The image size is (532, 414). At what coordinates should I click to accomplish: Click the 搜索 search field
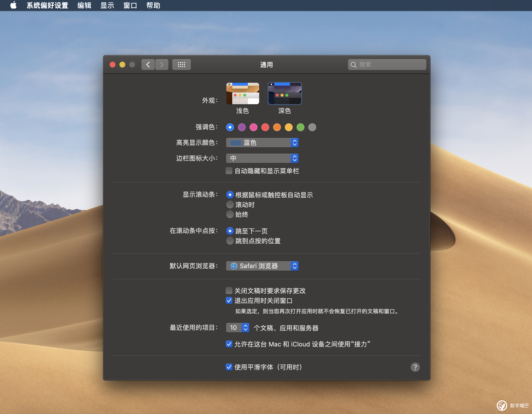pos(387,65)
